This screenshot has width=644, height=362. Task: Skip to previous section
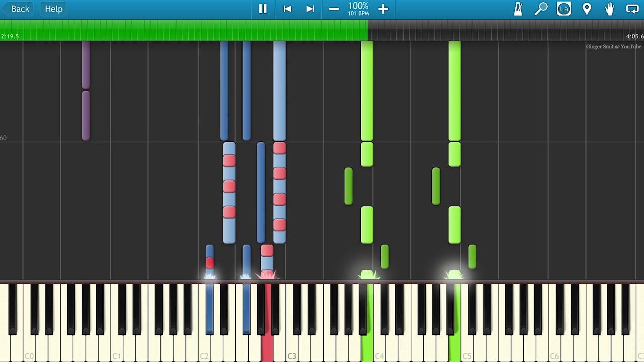coord(287,9)
